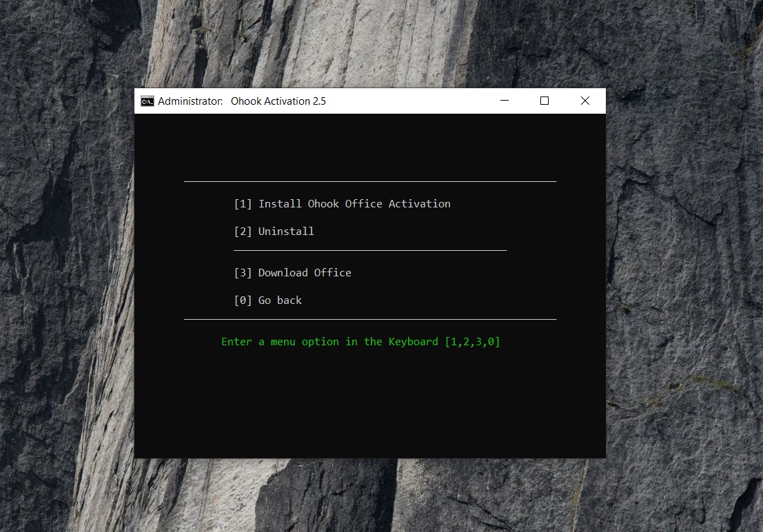Select '[2] Uninstall' menu line
763x532 pixels.
point(274,231)
